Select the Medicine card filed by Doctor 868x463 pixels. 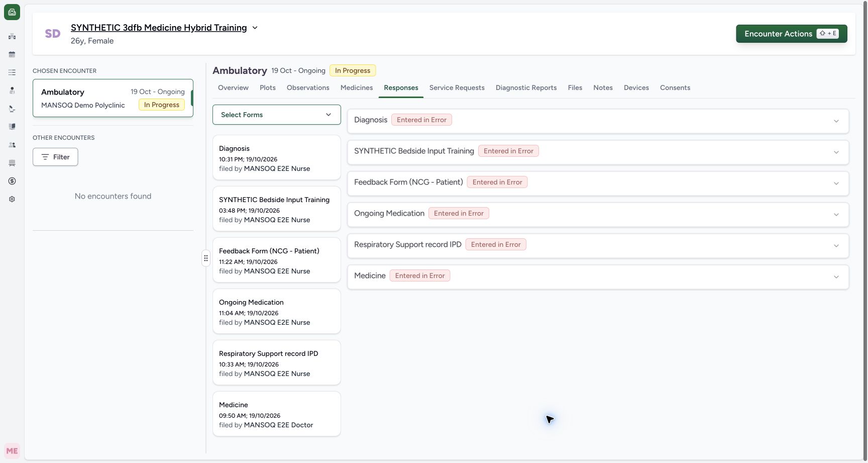click(277, 414)
